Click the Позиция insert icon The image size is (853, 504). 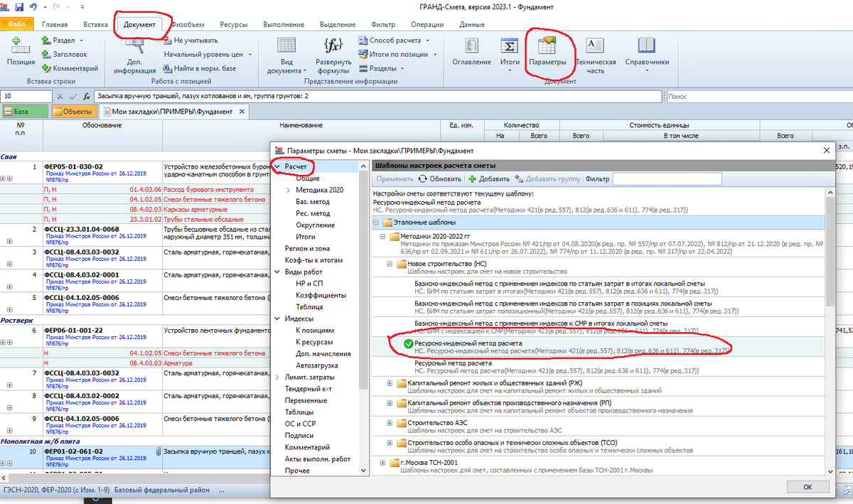pos(21,47)
